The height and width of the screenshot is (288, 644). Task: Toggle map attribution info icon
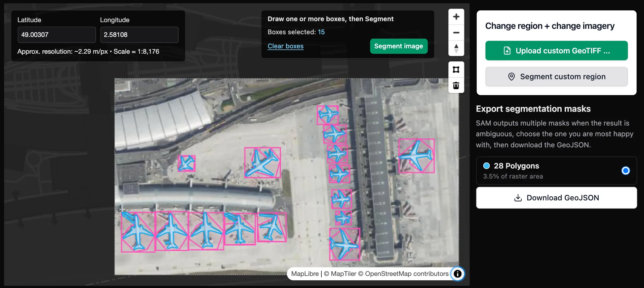coord(457,274)
